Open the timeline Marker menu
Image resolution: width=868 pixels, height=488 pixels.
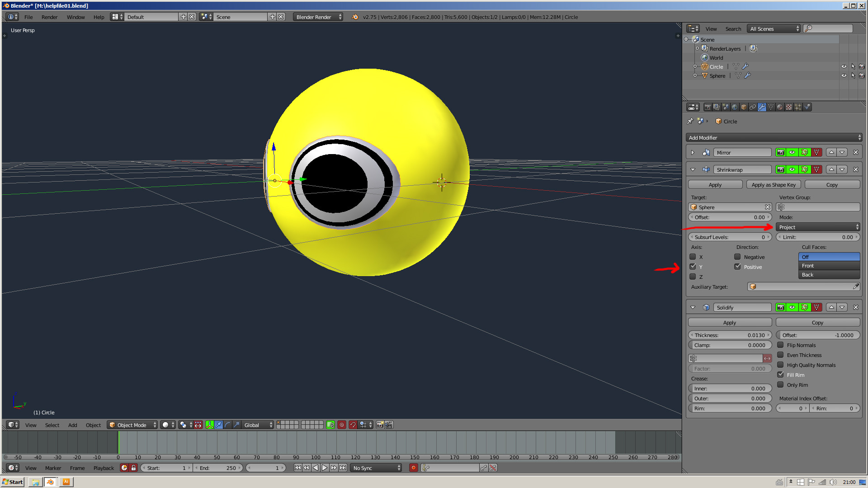pos(53,468)
